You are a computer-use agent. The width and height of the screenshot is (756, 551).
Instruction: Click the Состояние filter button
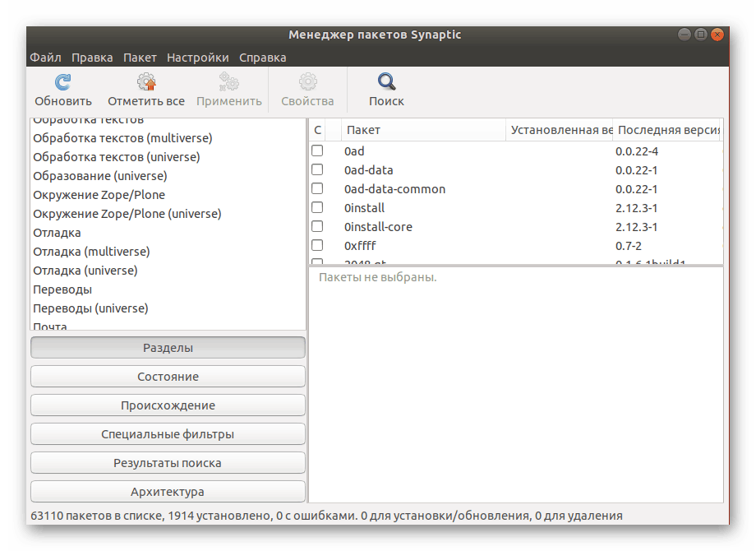pyautogui.click(x=168, y=377)
